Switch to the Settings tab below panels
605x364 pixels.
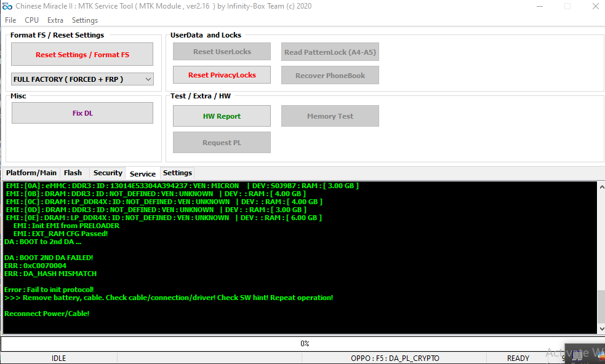tap(177, 173)
